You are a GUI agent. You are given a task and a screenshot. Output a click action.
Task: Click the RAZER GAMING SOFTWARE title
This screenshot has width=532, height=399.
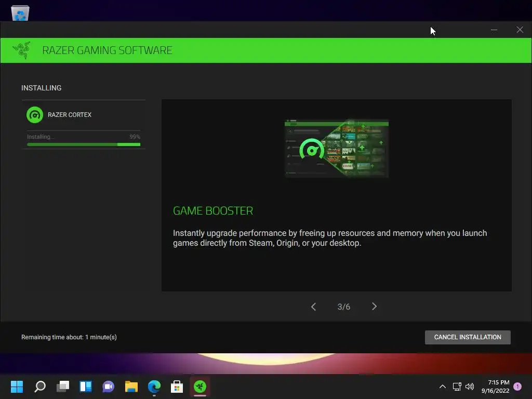click(x=107, y=50)
